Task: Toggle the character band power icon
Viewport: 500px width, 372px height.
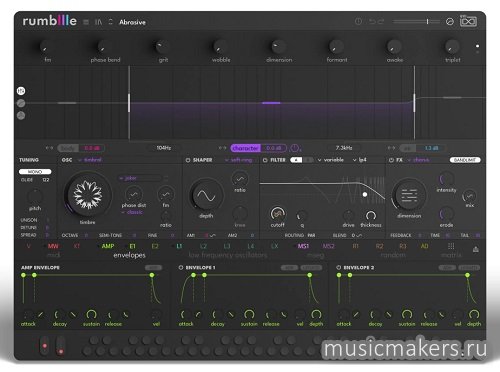Action: click(x=295, y=148)
